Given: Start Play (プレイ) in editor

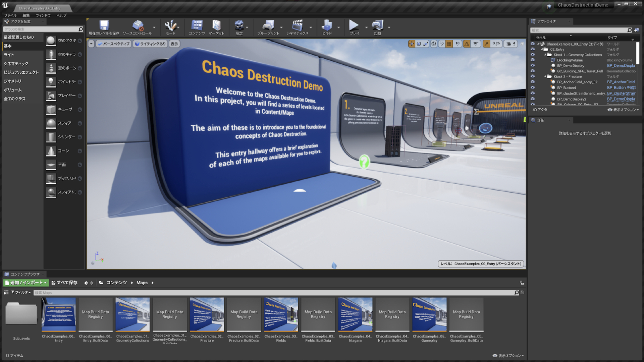Looking at the screenshot, I should [x=354, y=25].
